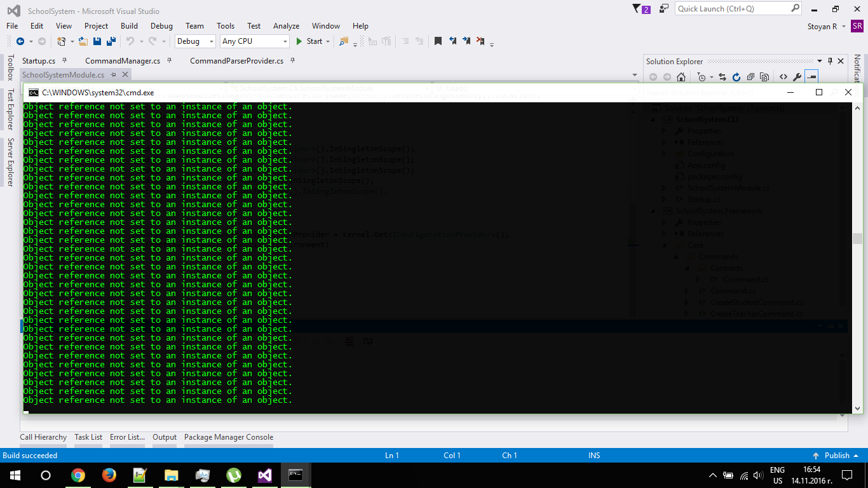Open the File menu

coord(12,26)
